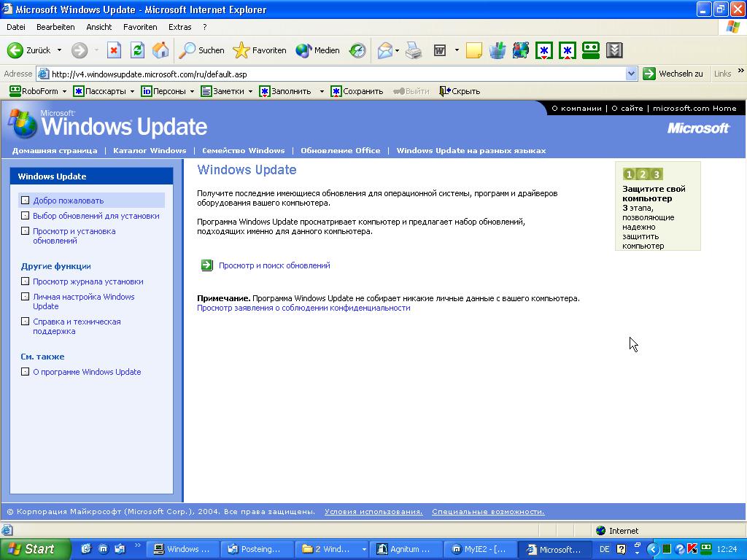Open the History clock icon in toolbar
Viewport: 747px width, 560px height.
tap(357, 50)
